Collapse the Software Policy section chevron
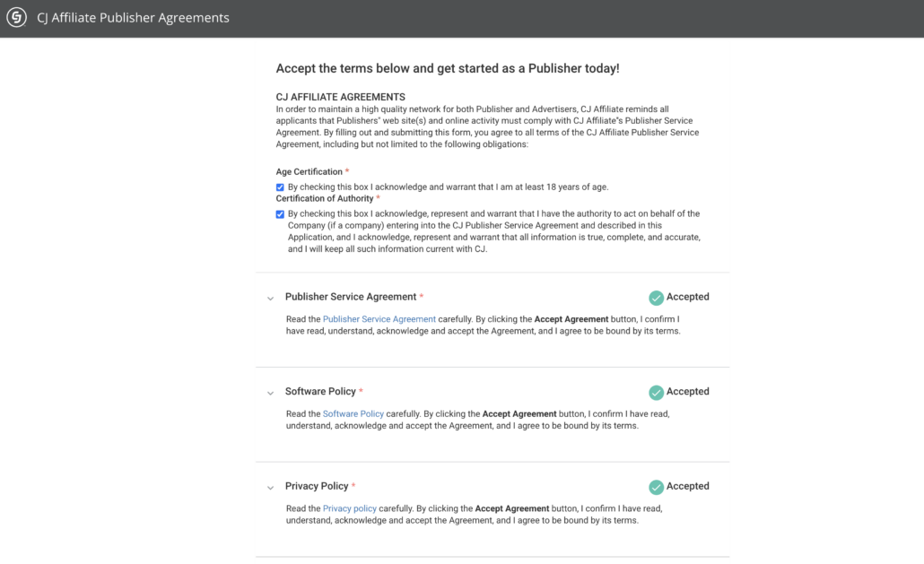The height and width of the screenshot is (564, 924). coord(271,394)
